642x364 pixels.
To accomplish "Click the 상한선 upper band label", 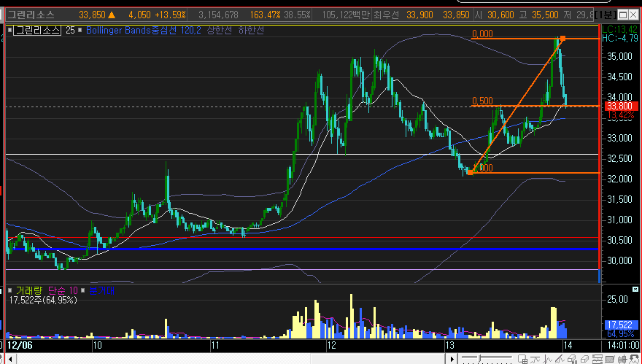I will (x=220, y=30).
